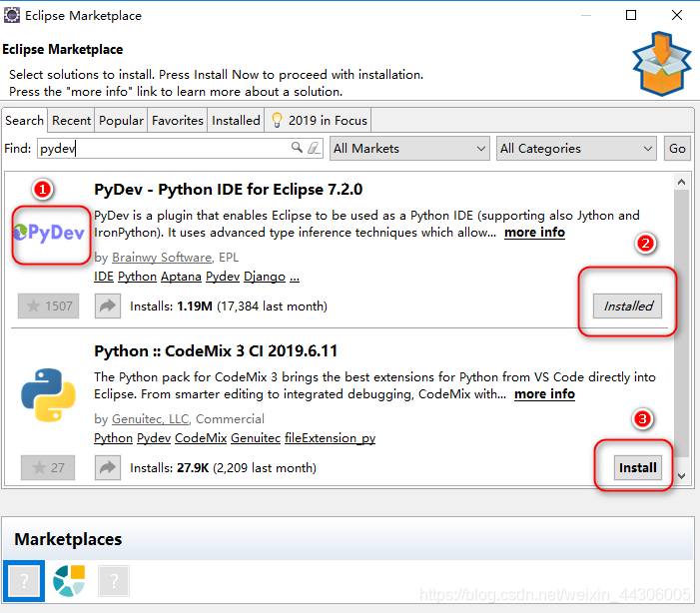Image resolution: width=700 pixels, height=613 pixels.
Task: Switch to the Search tab
Action: point(25,121)
